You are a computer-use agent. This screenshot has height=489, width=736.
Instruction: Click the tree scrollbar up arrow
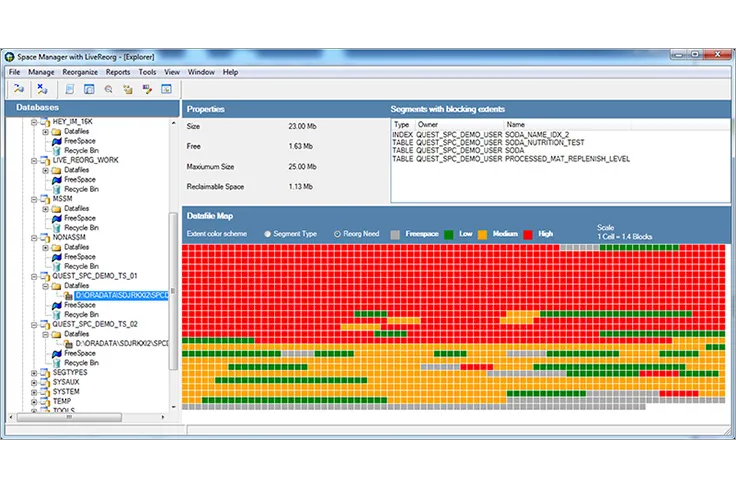[x=174, y=123]
